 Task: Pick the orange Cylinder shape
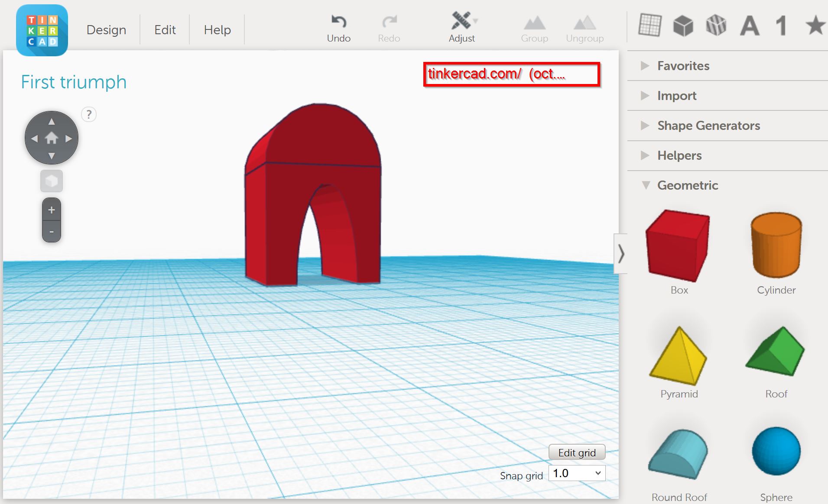[776, 245]
